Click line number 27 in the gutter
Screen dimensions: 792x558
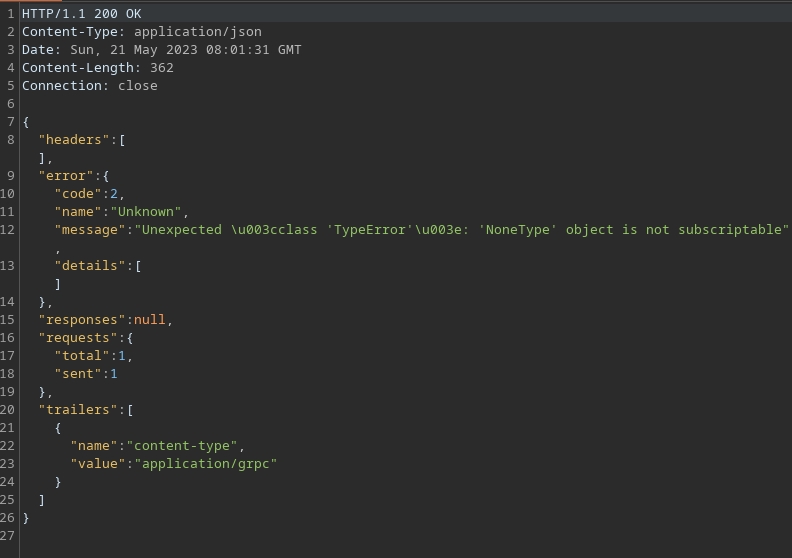[8, 536]
